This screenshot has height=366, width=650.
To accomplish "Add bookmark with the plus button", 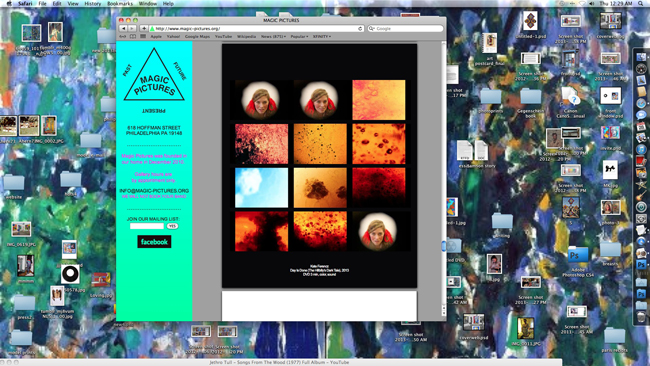I will tap(143, 29).
